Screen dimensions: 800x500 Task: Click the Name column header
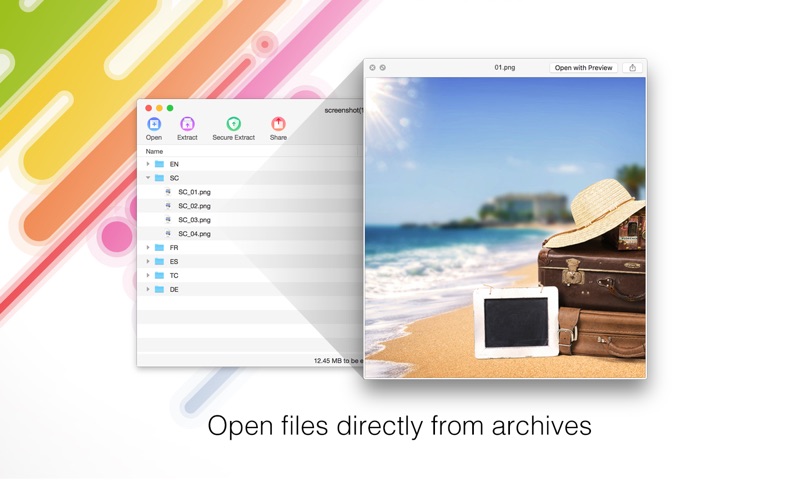click(155, 151)
